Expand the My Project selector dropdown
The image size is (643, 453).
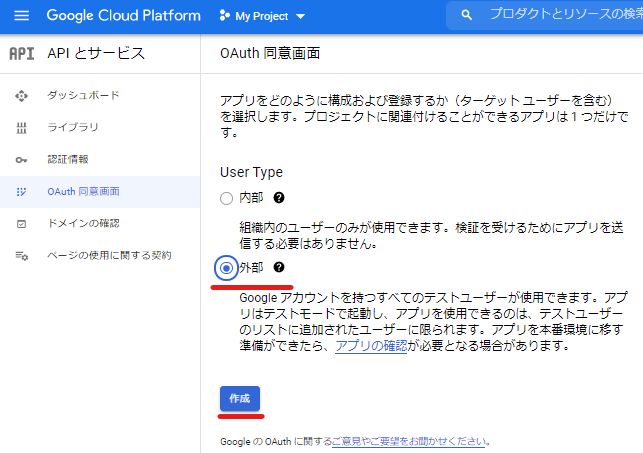[x=262, y=16]
